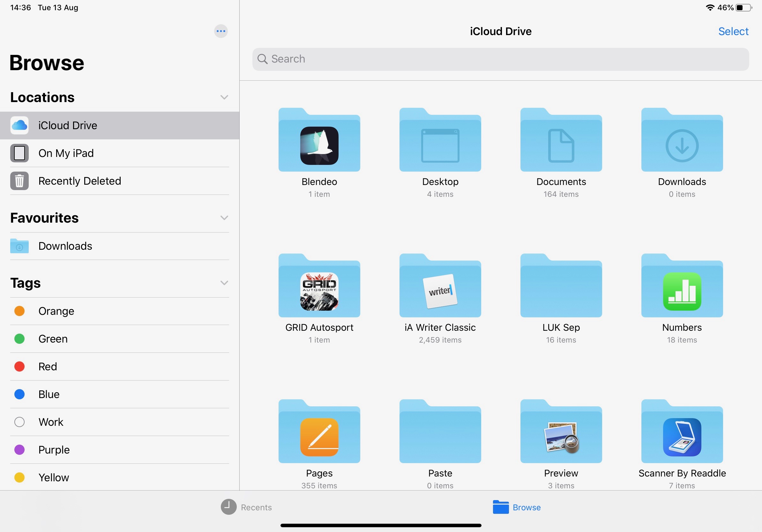Screen dimensions: 762x532
Task: Click the three-dot more options button
Action: point(221,31)
